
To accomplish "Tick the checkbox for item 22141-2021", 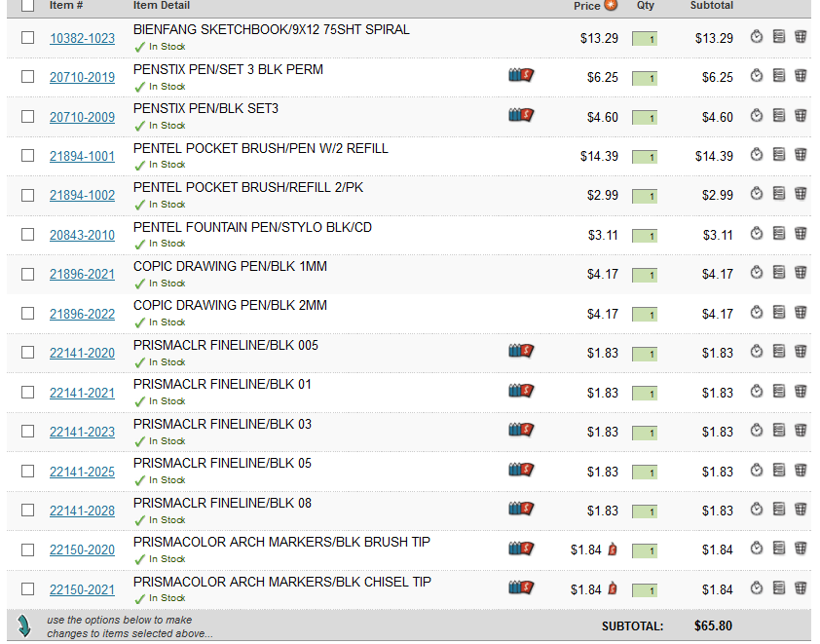I will (x=27, y=393).
